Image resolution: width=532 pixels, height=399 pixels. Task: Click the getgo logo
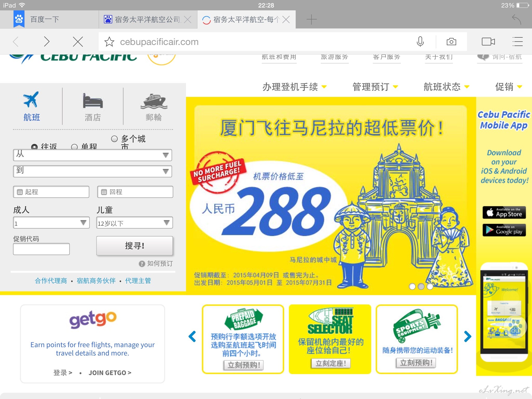pos(93,320)
